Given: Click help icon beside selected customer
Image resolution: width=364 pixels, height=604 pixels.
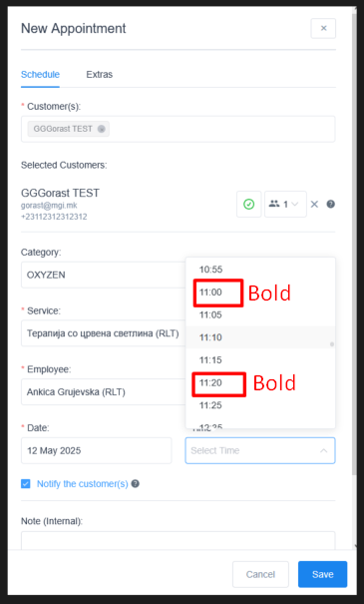Looking at the screenshot, I should (330, 204).
